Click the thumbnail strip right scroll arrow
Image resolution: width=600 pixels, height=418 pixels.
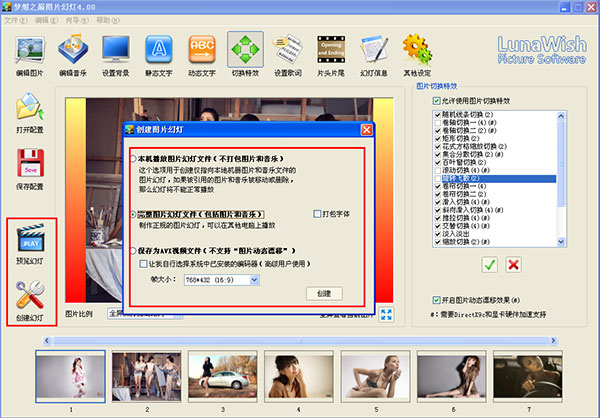pyautogui.click(x=553, y=340)
